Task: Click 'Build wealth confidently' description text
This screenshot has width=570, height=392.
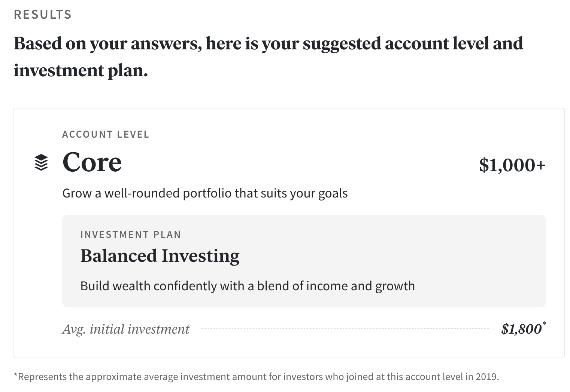Action: [248, 286]
